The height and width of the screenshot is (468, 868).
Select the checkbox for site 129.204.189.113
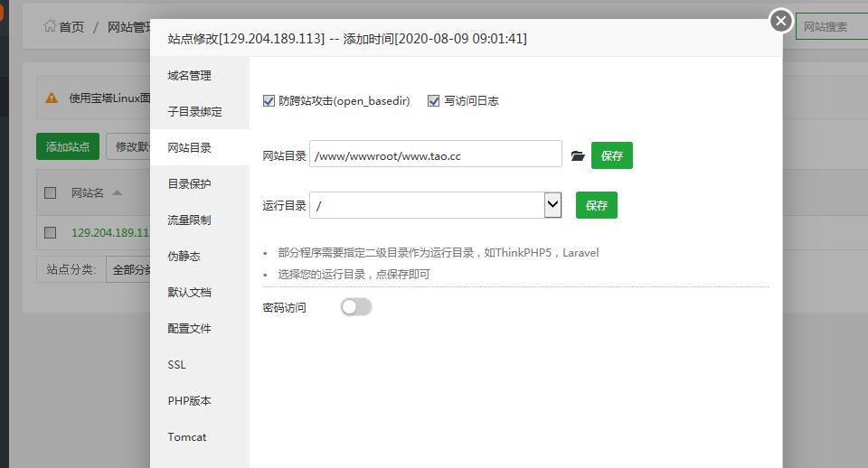51,232
